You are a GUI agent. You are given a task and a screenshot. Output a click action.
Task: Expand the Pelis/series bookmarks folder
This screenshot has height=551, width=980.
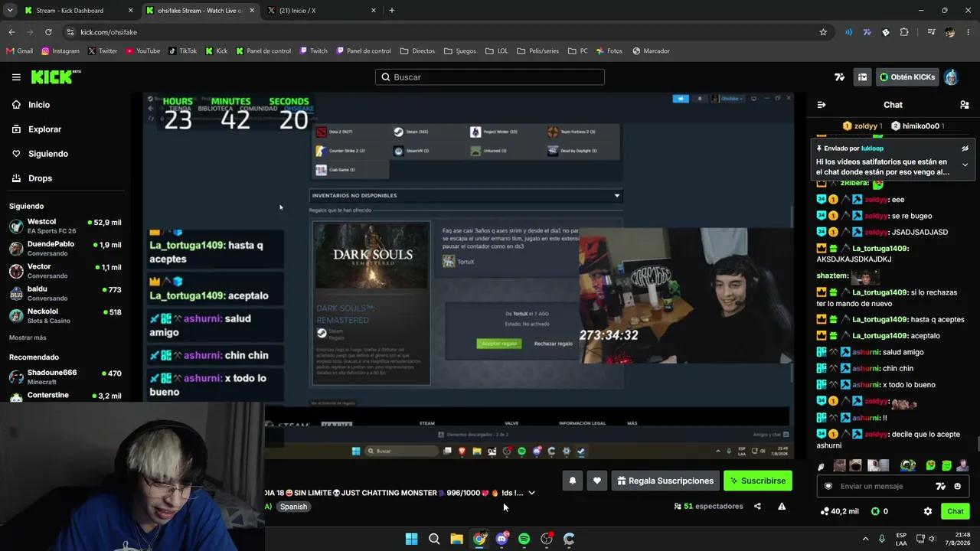point(537,51)
